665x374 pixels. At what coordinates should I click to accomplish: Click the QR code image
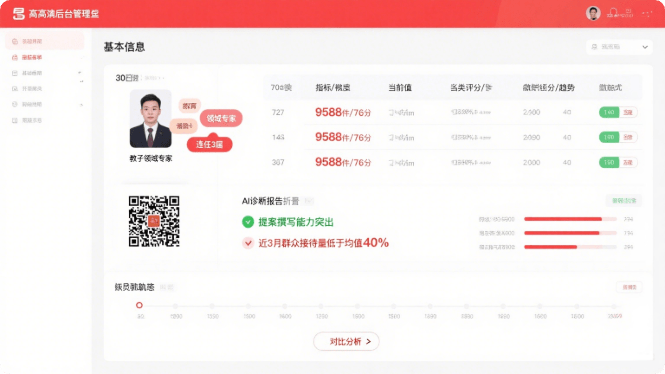point(154,221)
